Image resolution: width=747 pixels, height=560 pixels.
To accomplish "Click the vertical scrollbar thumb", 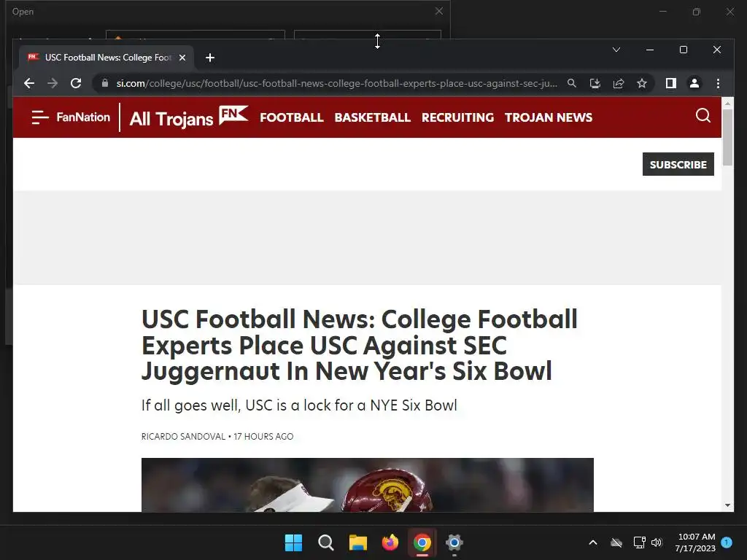I will tap(727, 138).
